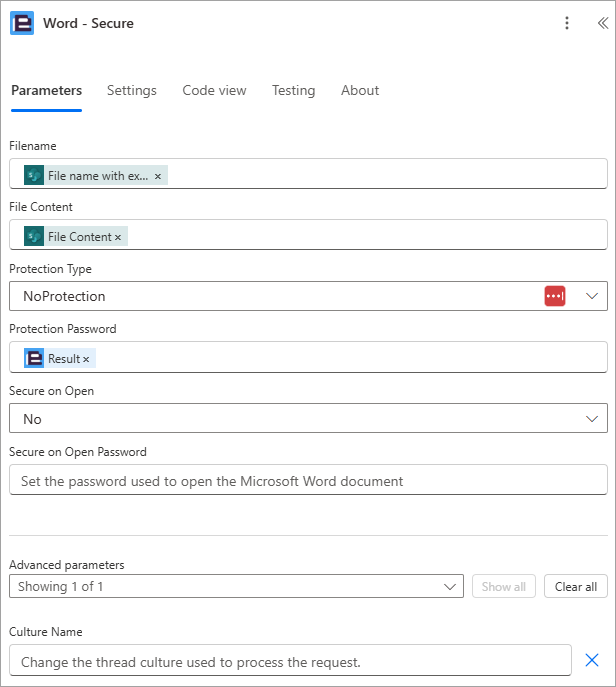616x687 pixels.
Task: Open the Code view tab
Action: (214, 90)
